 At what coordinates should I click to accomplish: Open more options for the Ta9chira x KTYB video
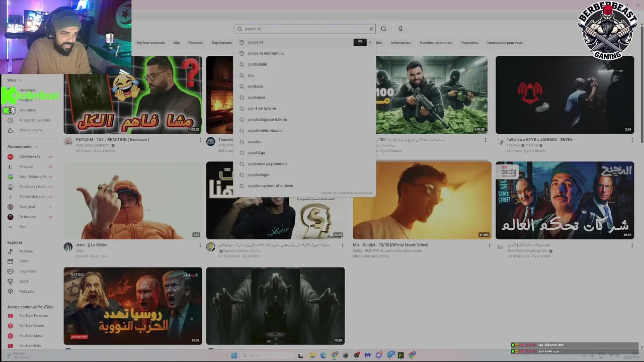point(632,140)
